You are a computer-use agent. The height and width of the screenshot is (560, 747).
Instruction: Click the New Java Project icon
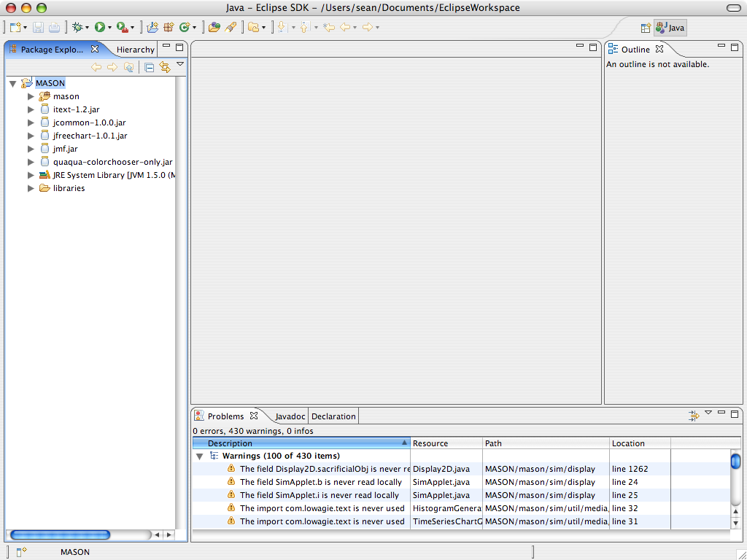coord(152,27)
